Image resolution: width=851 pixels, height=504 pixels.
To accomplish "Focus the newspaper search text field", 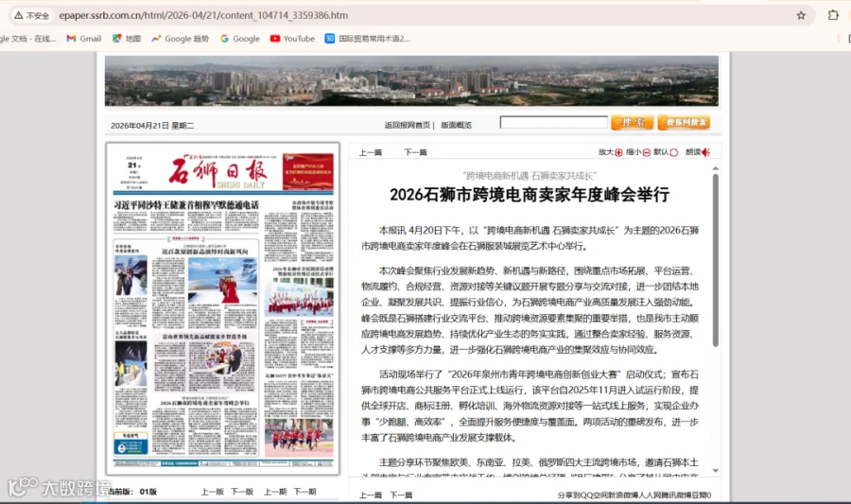I will pyautogui.click(x=553, y=123).
